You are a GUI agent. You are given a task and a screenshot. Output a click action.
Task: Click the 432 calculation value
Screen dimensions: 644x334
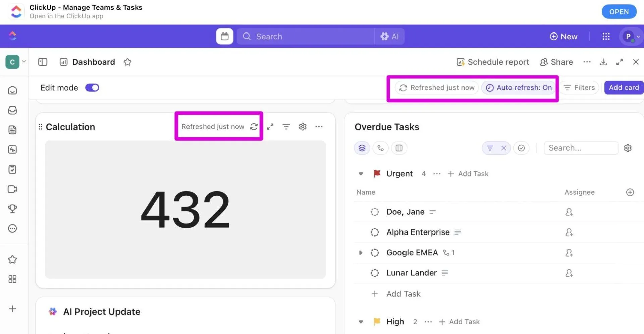coord(185,209)
